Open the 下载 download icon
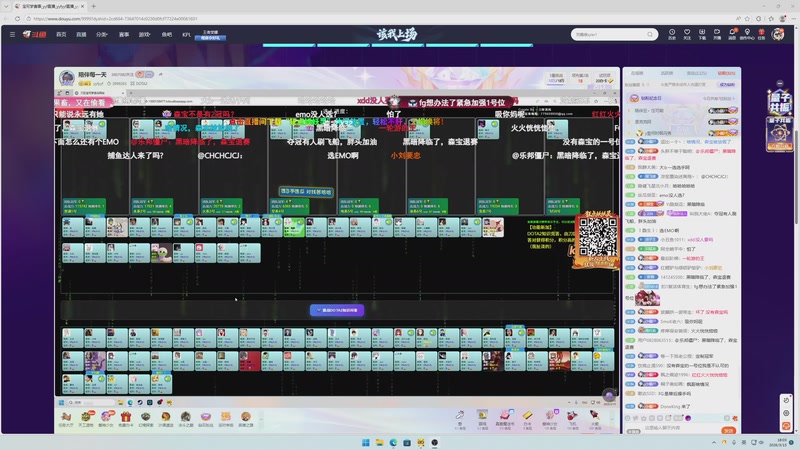The image size is (800, 450). (x=702, y=34)
